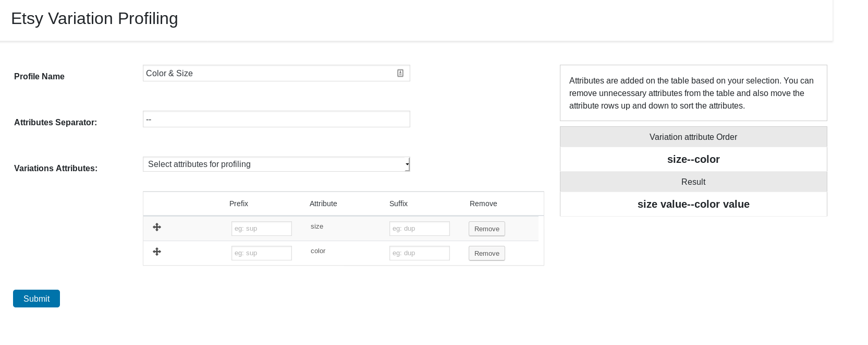Click the size attribute name cell
The height and width of the screenshot is (345, 868).
317,227
